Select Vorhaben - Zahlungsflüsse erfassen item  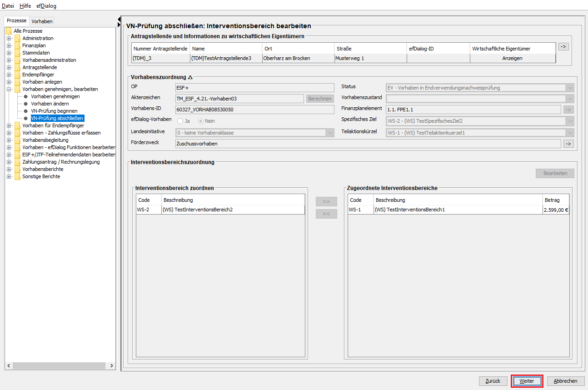pyautogui.click(x=61, y=133)
